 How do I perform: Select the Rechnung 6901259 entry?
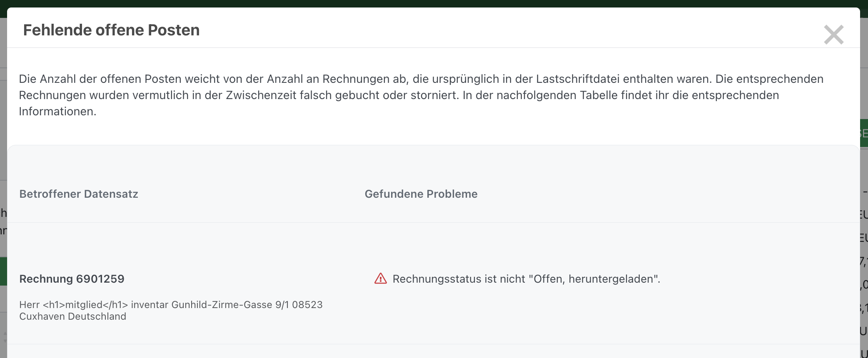tap(72, 279)
